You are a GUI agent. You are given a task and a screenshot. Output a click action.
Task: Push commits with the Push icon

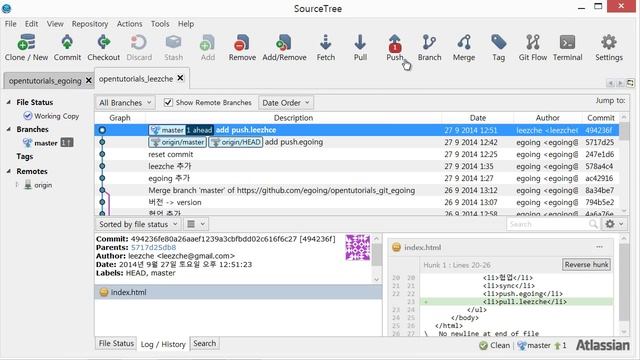[395, 42]
